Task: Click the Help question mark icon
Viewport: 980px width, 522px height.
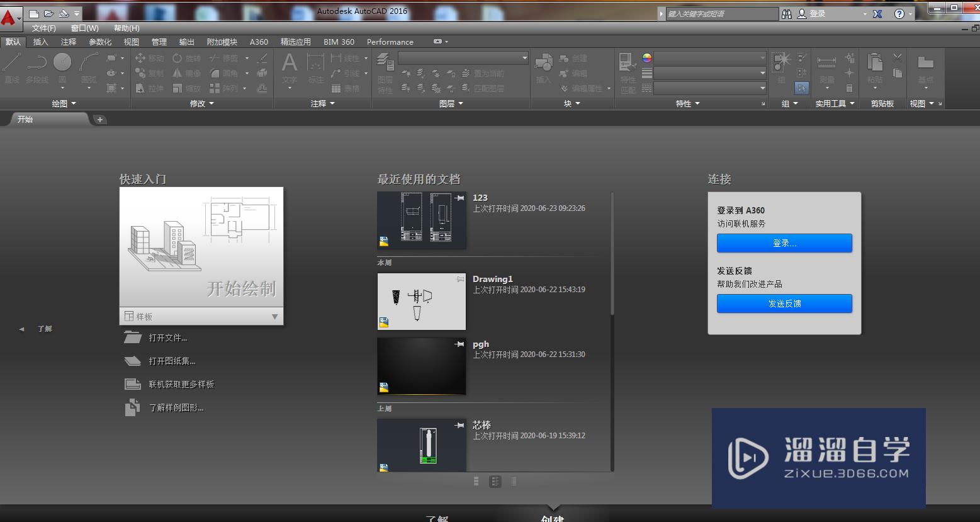Action: 899,13
